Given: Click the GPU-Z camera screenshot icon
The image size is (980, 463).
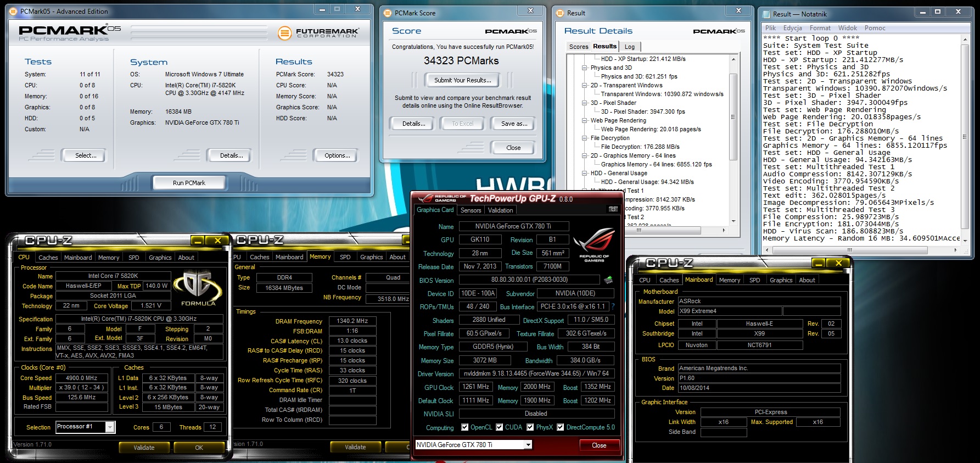Looking at the screenshot, I should 613,209.
